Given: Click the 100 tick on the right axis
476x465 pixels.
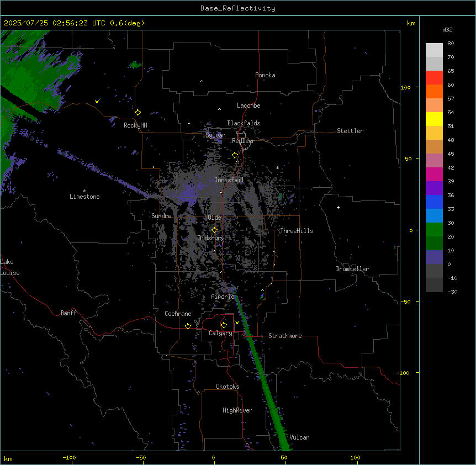Looking at the screenshot, I should click(x=405, y=87).
